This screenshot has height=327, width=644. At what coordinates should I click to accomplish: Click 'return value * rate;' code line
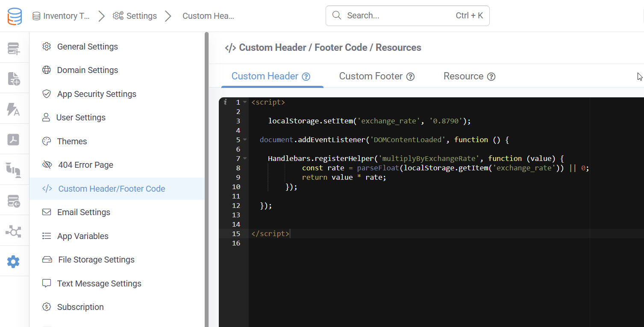point(344,177)
